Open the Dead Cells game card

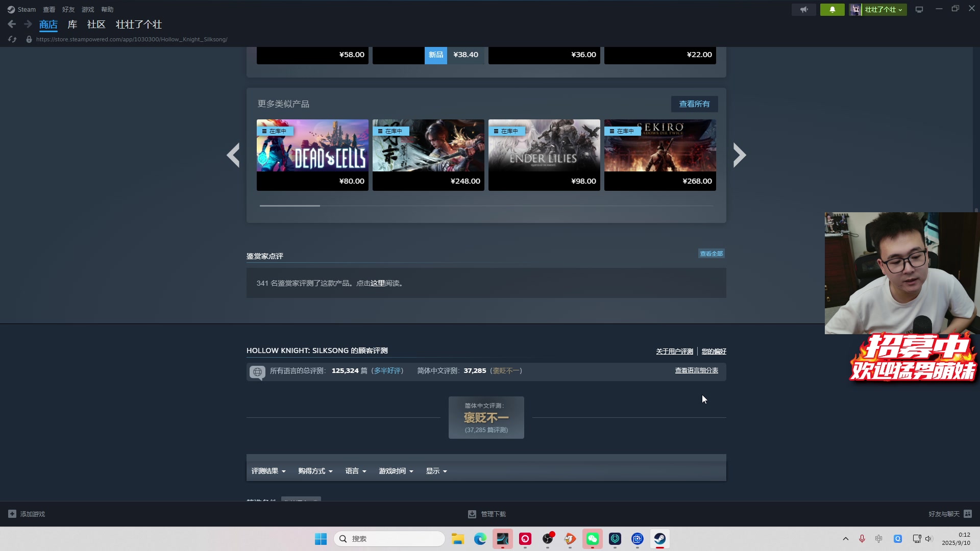click(312, 155)
